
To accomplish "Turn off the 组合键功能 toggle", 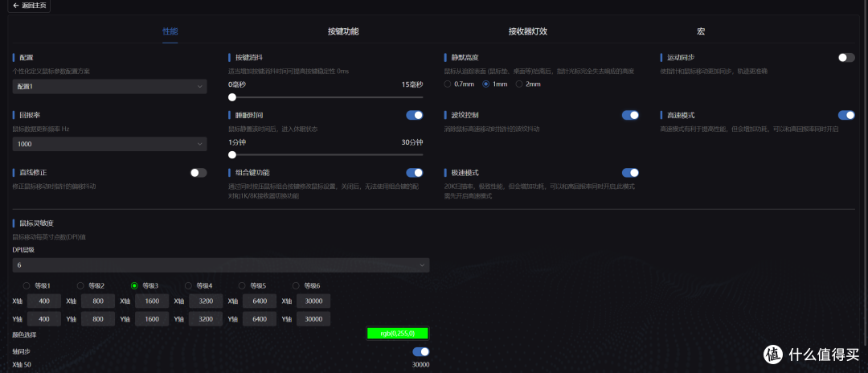I will pos(415,173).
